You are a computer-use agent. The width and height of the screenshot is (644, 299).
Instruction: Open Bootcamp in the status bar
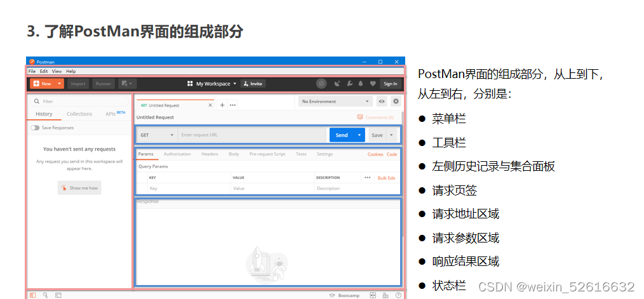[x=344, y=295]
